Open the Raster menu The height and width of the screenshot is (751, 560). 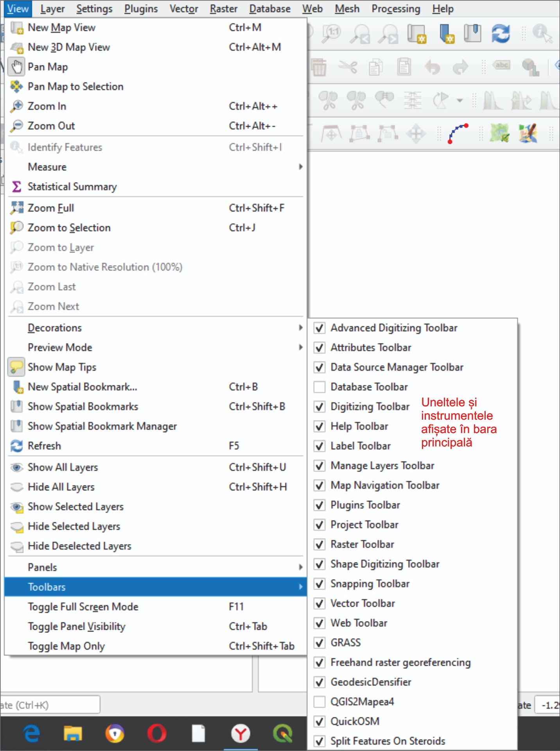224,9
